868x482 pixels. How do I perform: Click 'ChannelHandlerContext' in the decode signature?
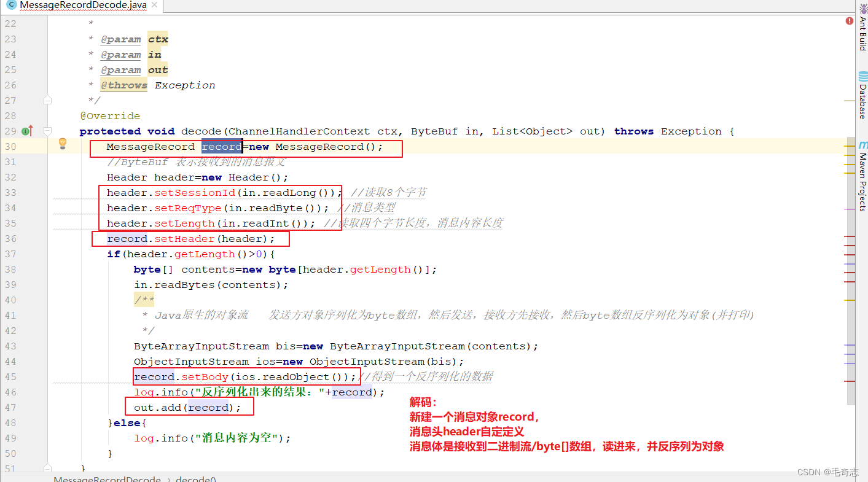tap(299, 131)
